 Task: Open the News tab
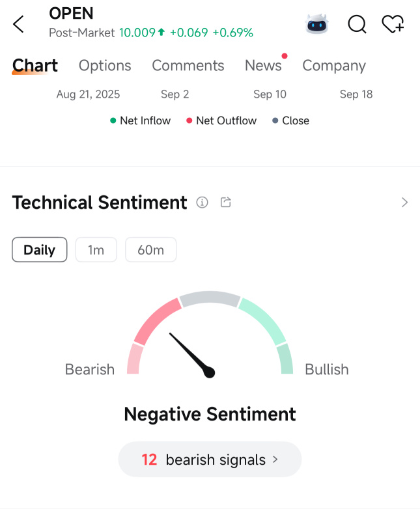pos(263,66)
